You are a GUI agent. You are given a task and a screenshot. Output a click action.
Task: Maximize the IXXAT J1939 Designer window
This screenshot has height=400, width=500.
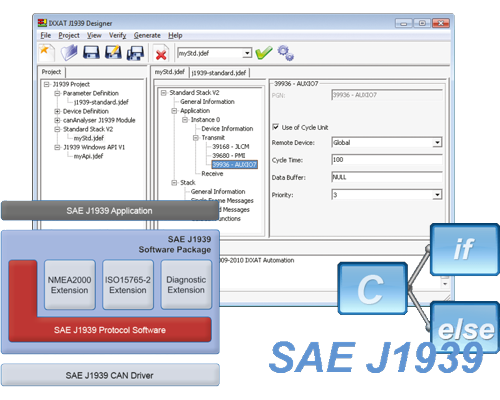pyautogui.click(x=422, y=23)
